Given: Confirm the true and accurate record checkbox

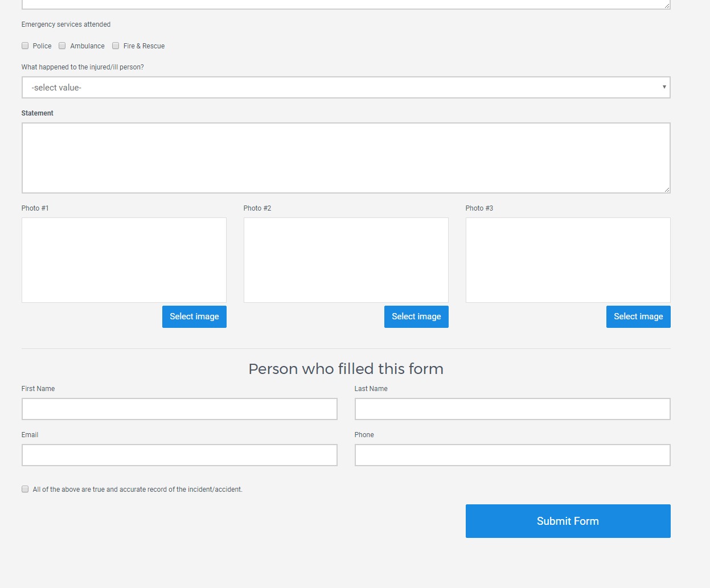Looking at the screenshot, I should coord(25,490).
